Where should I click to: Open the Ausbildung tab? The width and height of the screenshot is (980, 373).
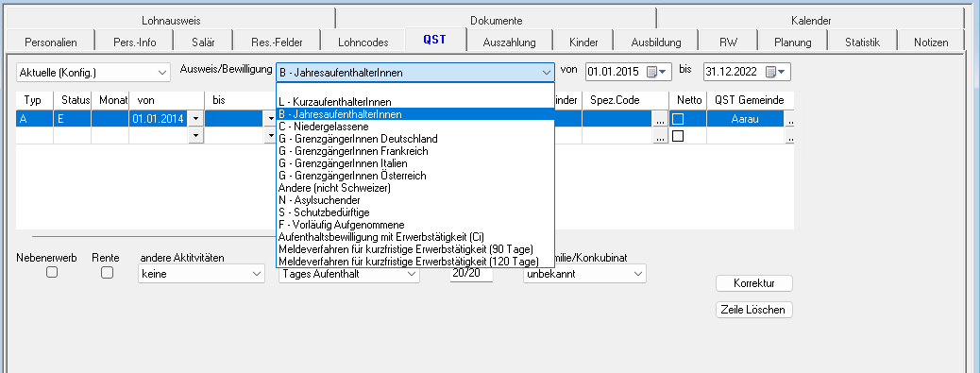click(655, 42)
